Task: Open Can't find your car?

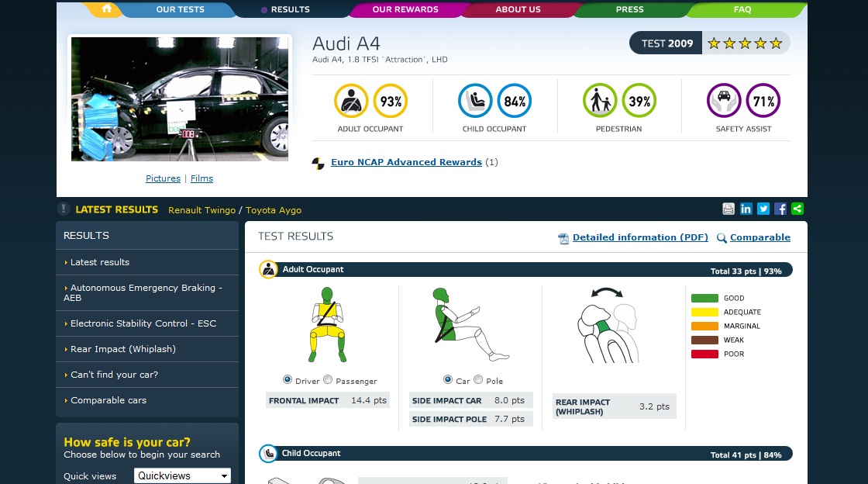Action: (x=147, y=375)
